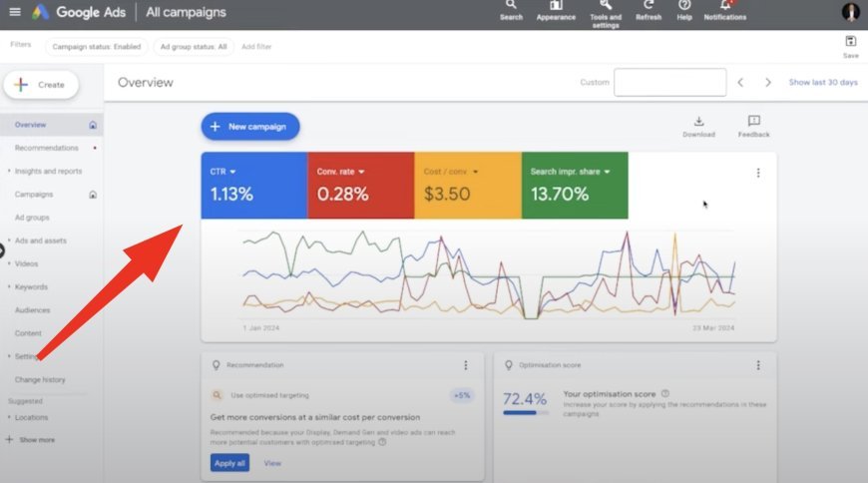Select Campaigns in the left navigation
The width and height of the screenshot is (868, 483).
pyautogui.click(x=34, y=195)
